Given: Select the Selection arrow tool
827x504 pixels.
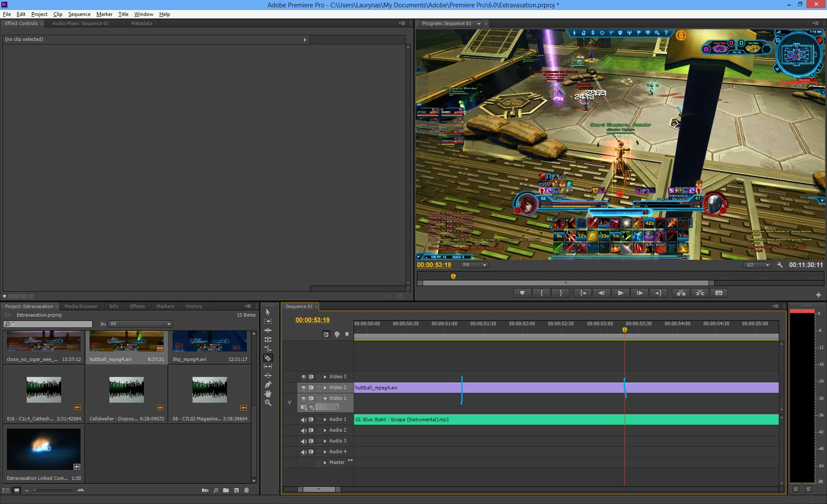Looking at the screenshot, I should [268, 312].
